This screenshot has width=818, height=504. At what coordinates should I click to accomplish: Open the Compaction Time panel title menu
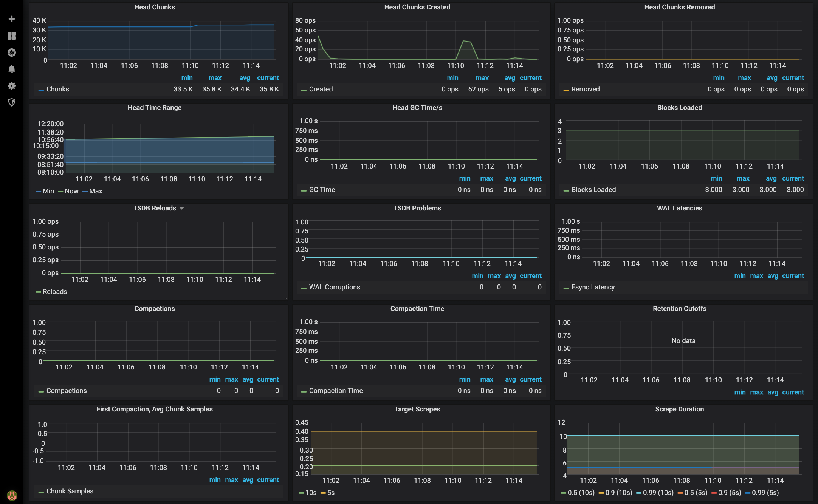[417, 308]
